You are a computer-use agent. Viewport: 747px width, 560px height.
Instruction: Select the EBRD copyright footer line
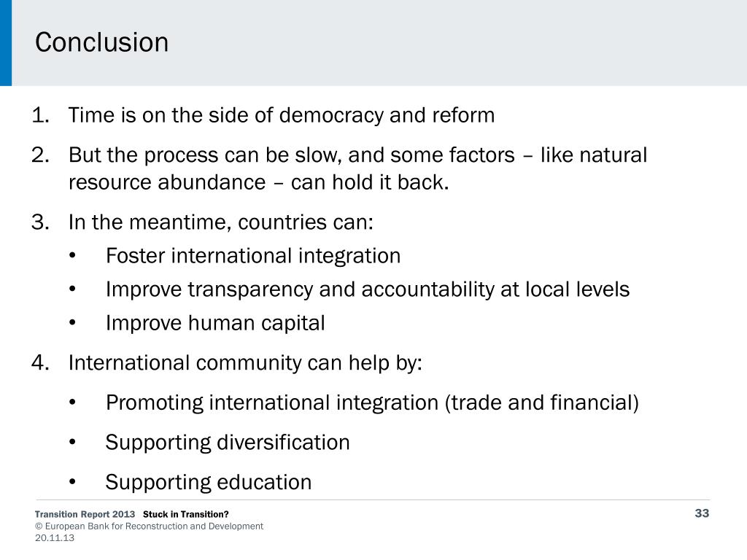click(149, 526)
